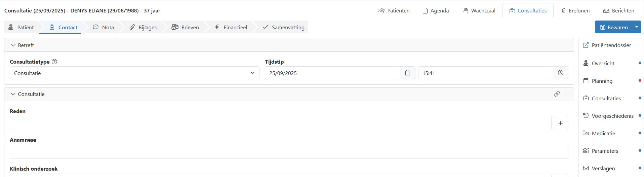Go to the Wachtzaal tab
This screenshot has height=177, width=644.
479,10
